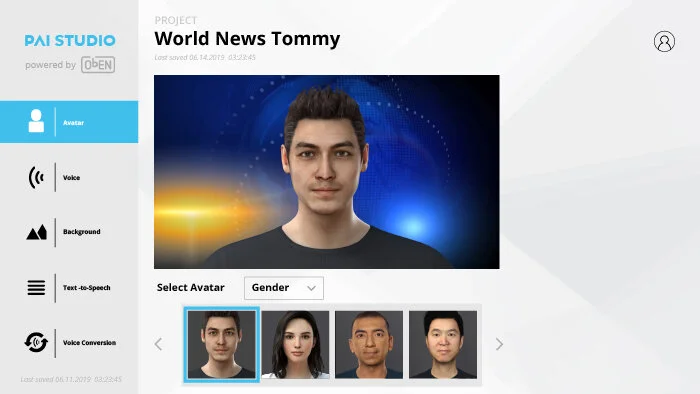Click the PAI STUDIO logo
Screen dimensions: 700x394
[x=70, y=41]
